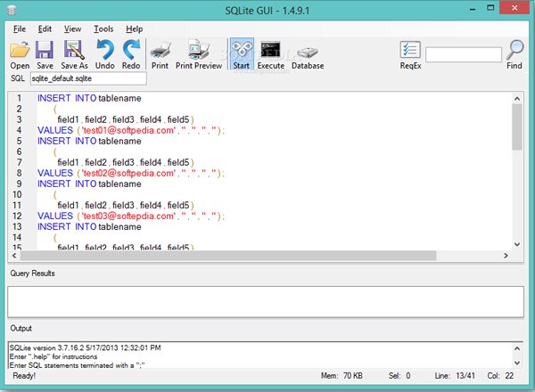Click the Output panel scroll down arrow
This screenshot has width=535, height=392.
517,363
